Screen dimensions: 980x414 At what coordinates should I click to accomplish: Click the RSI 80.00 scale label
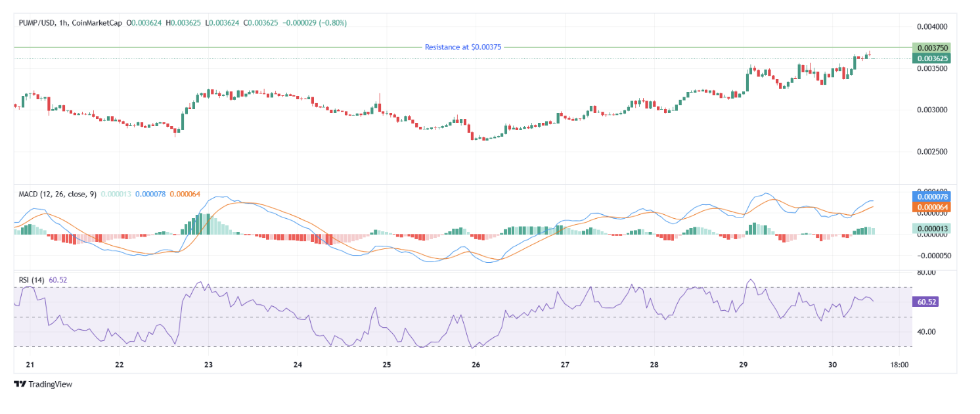coord(926,272)
